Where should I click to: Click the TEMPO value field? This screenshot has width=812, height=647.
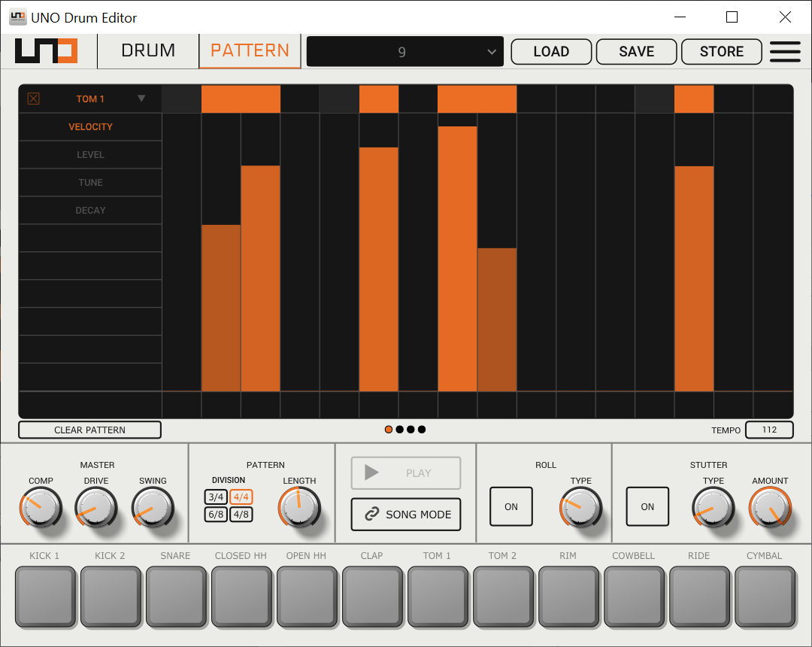(769, 429)
